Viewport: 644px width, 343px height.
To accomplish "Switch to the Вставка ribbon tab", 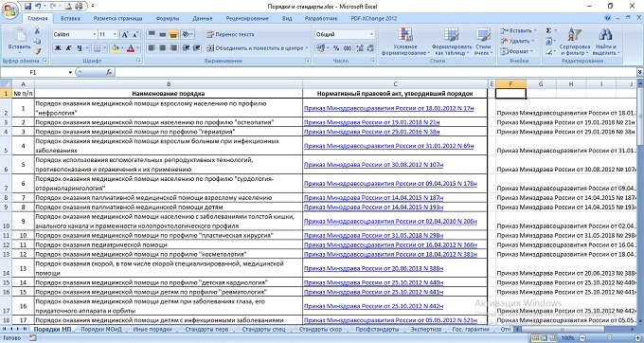I will click(70, 19).
